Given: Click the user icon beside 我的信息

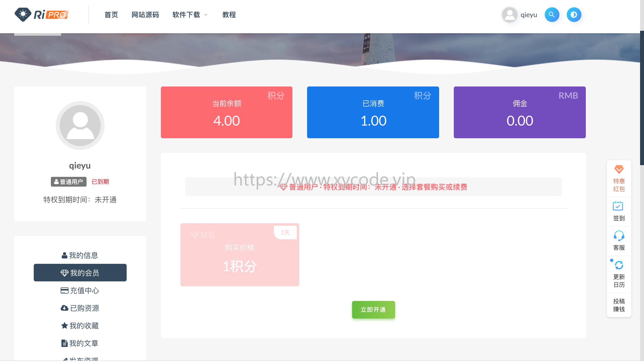Looking at the screenshot, I should (64, 255).
